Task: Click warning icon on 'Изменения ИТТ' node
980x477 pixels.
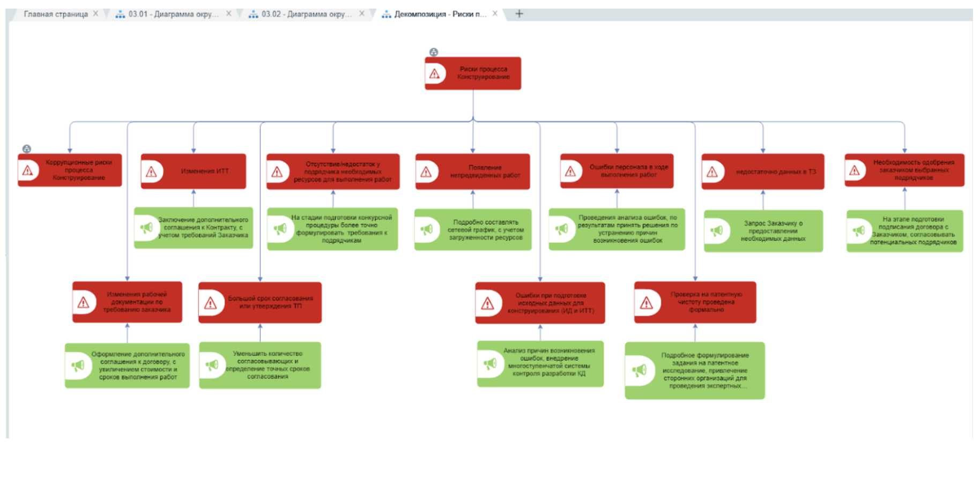Action: pyautogui.click(x=151, y=172)
